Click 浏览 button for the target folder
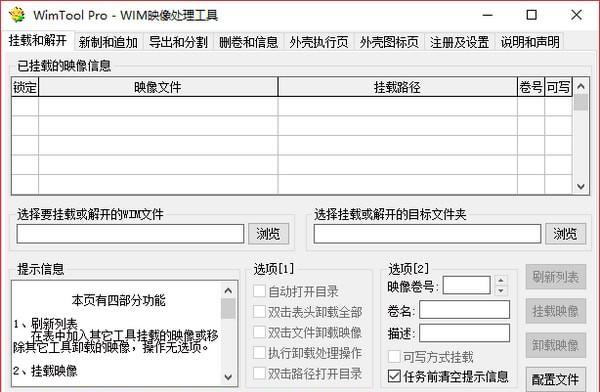600x392 pixels. pos(565,234)
